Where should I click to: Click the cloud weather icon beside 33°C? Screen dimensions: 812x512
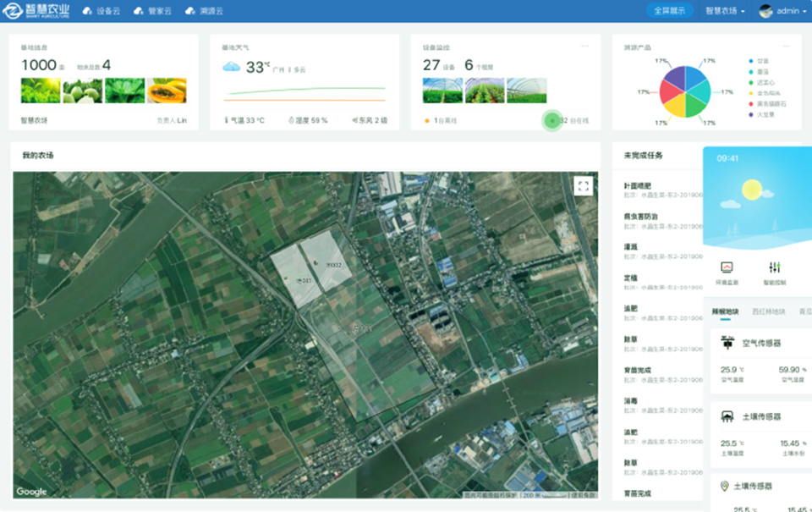(x=232, y=67)
